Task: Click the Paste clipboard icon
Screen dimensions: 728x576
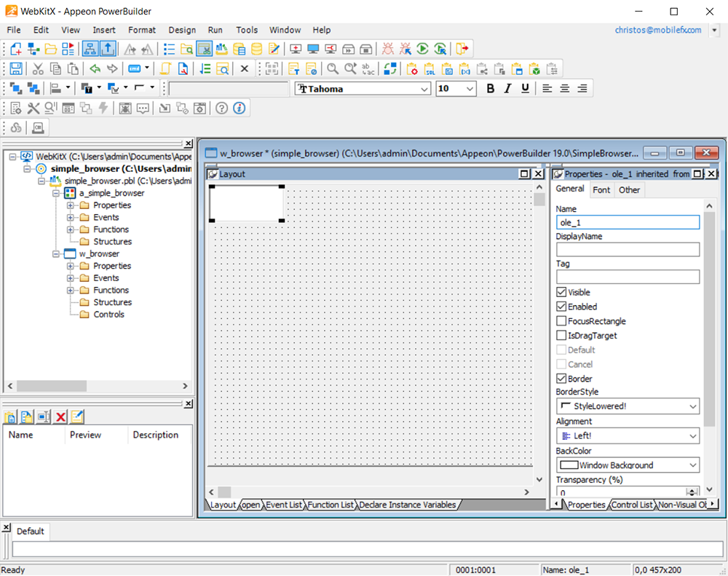Action: pos(73,68)
